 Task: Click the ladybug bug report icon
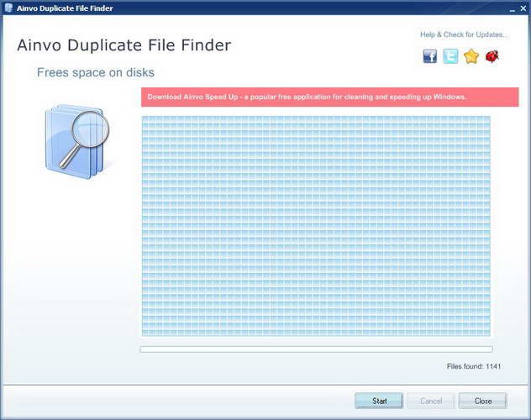click(x=492, y=56)
